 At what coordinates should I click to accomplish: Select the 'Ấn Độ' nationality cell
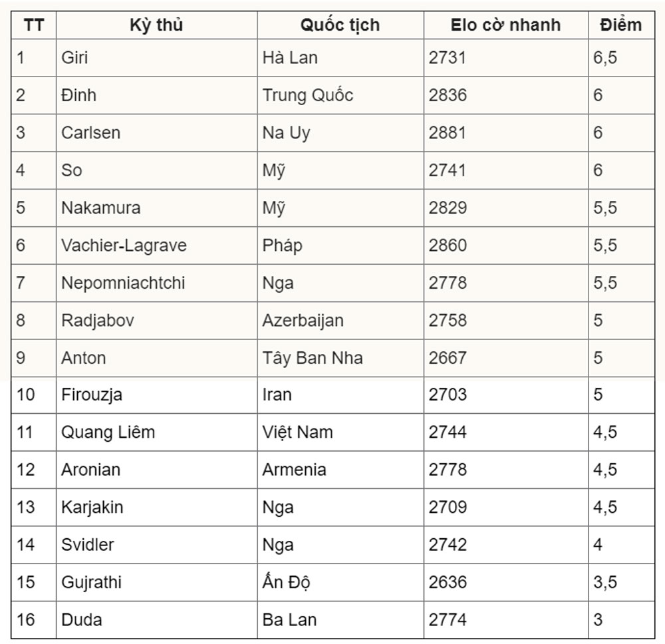pos(340,582)
